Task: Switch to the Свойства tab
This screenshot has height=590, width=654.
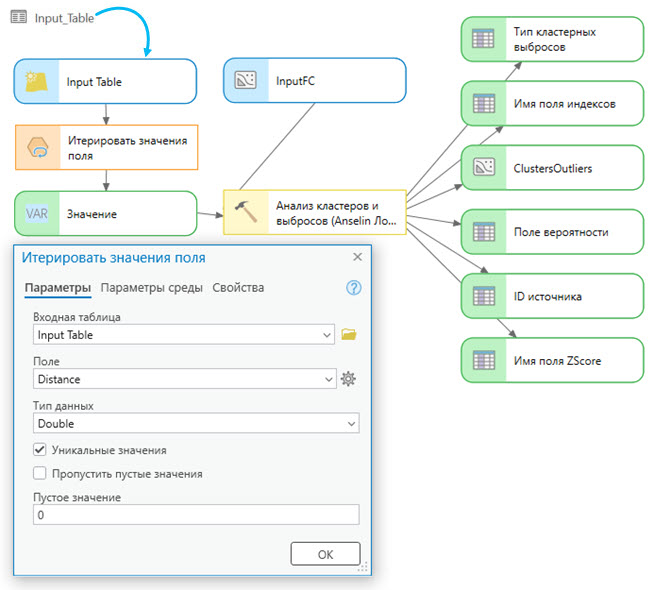Action: tap(238, 288)
